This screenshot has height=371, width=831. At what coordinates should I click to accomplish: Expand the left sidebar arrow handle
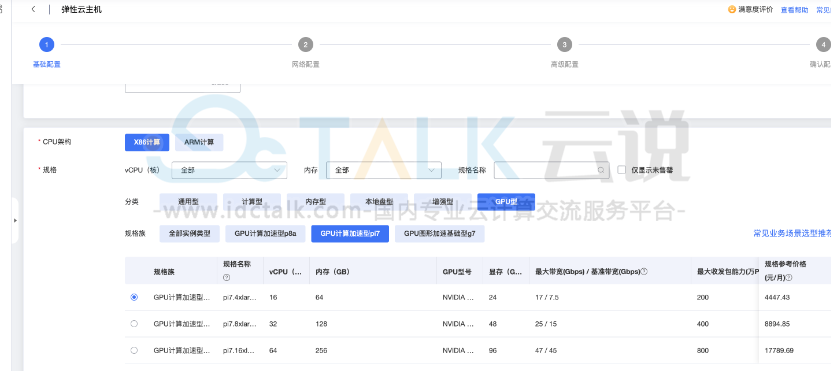(x=15, y=220)
